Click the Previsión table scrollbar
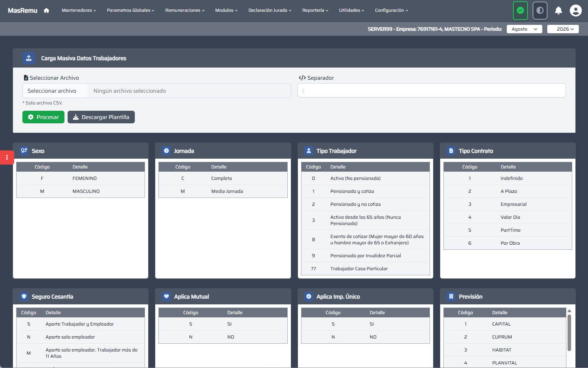Image resolution: width=588 pixels, height=368 pixels. pyautogui.click(x=569, y=332)
